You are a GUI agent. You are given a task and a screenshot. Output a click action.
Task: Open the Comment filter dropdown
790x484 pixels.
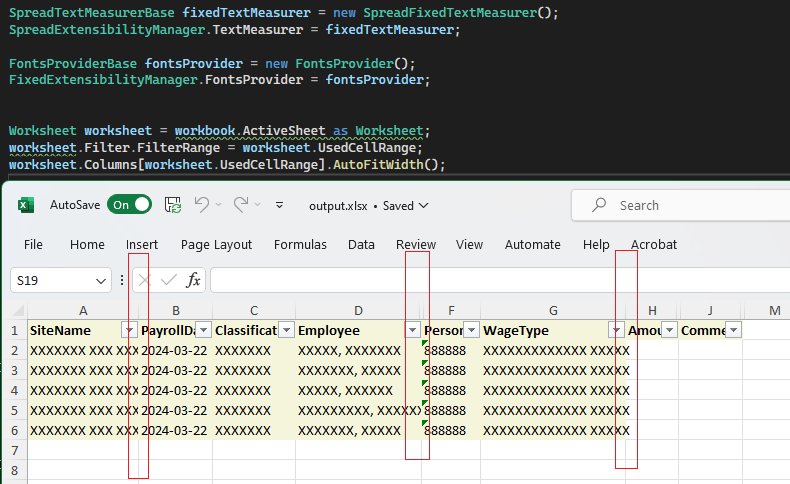[x=734, y=330]
